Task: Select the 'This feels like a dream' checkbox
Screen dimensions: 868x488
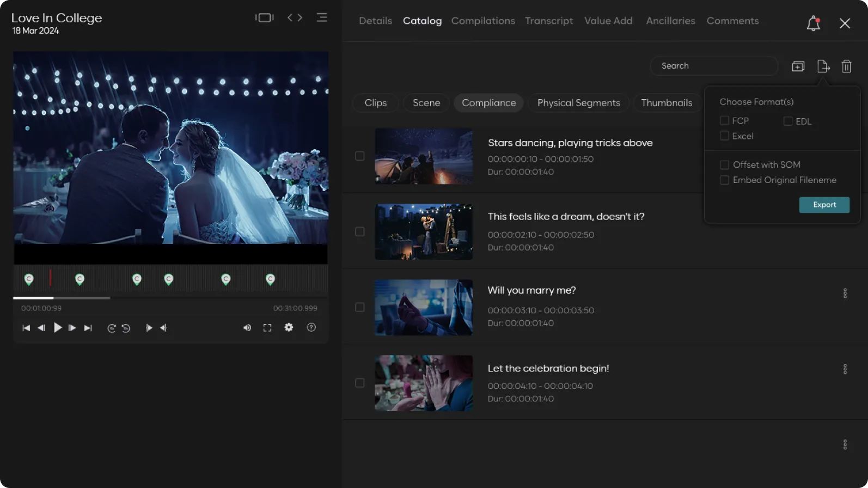Action: pos(360,231)
